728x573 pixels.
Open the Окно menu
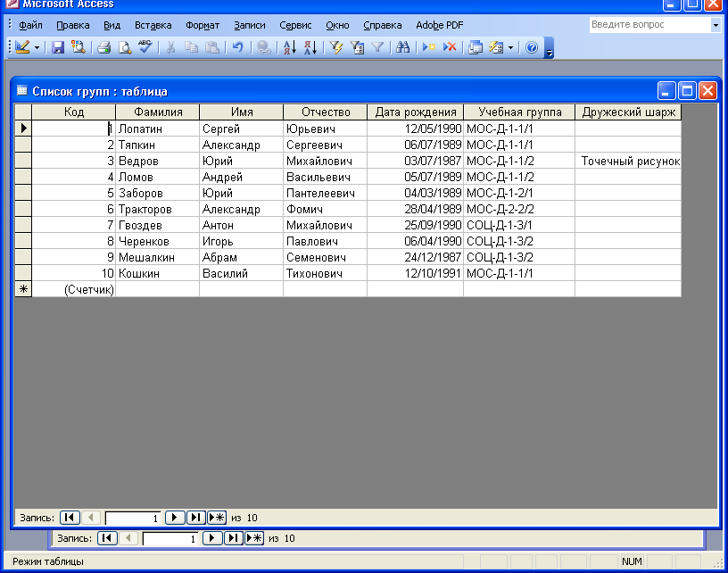tap(337, 25)
